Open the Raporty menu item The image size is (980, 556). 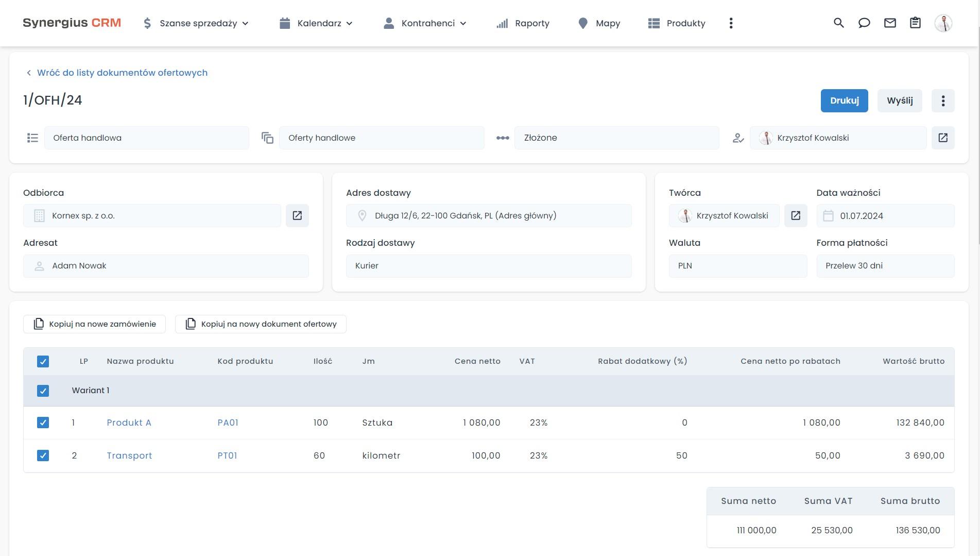coord(532,23)
